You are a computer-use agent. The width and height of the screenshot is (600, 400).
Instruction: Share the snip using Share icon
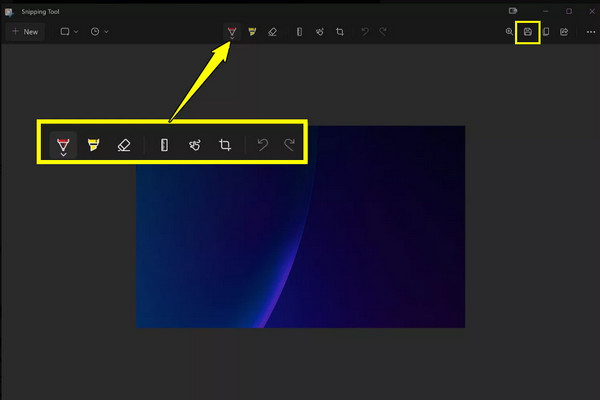pos(564,32)
